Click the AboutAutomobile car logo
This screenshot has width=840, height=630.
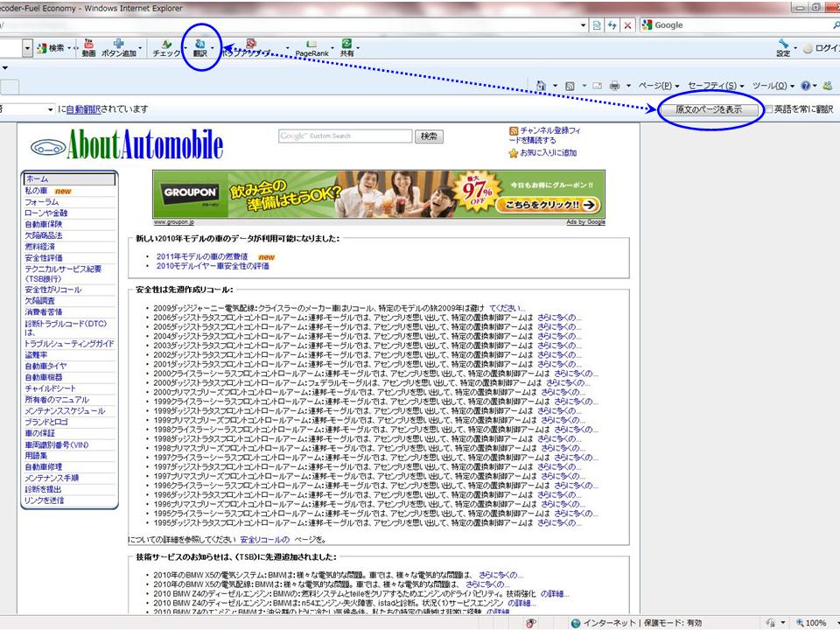pyautogui.click(x=48, y=147)
